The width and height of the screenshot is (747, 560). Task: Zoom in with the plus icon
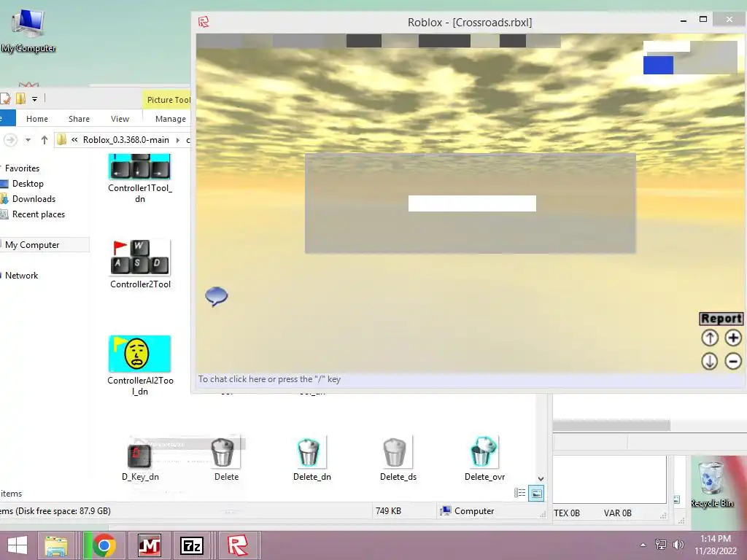click(733, 338)
